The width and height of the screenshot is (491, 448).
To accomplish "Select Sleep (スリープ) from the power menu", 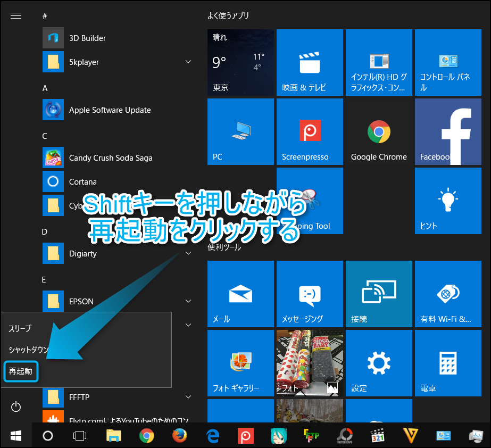I will pos(20,328).
